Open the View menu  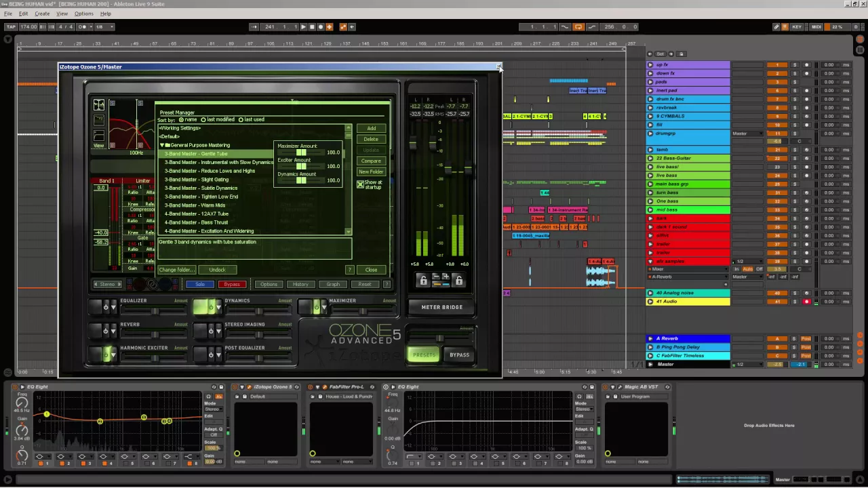coord(62,14)
